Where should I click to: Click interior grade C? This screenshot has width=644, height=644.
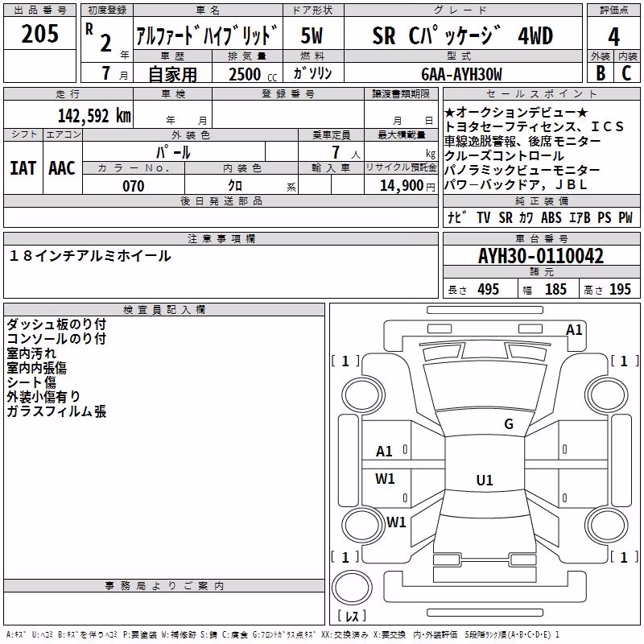click(626, 73)
